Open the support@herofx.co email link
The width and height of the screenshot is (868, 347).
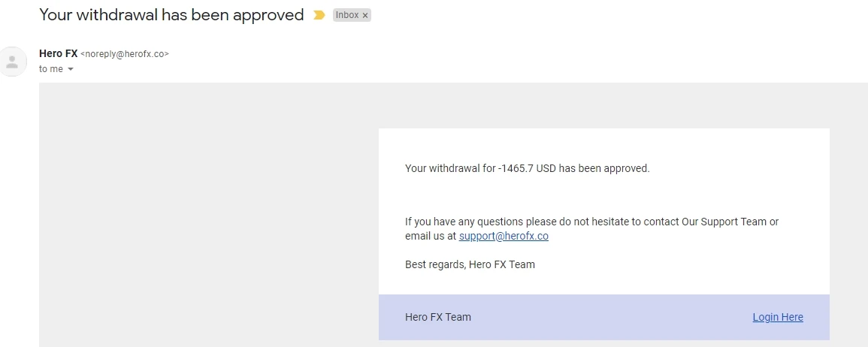[x=504, y=236]
